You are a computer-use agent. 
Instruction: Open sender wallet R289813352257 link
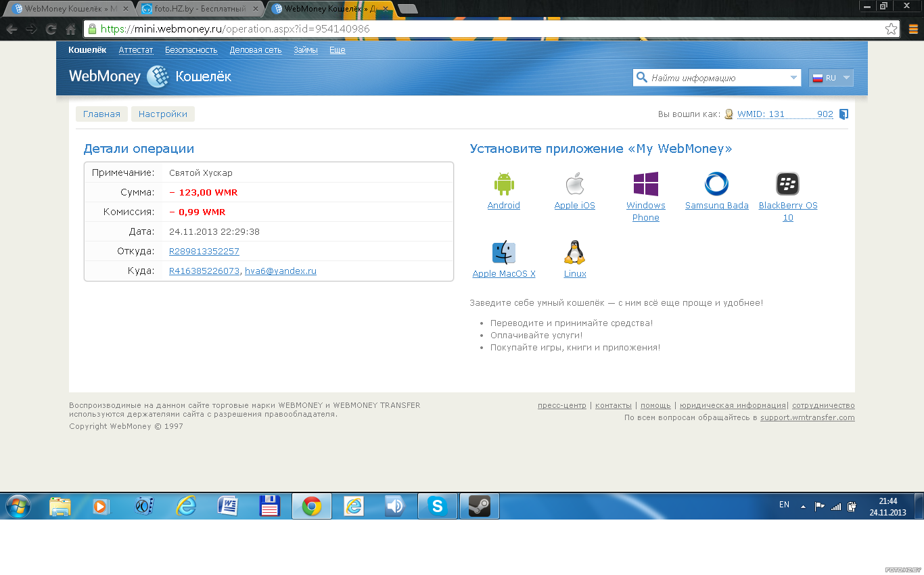click(204, 251)
